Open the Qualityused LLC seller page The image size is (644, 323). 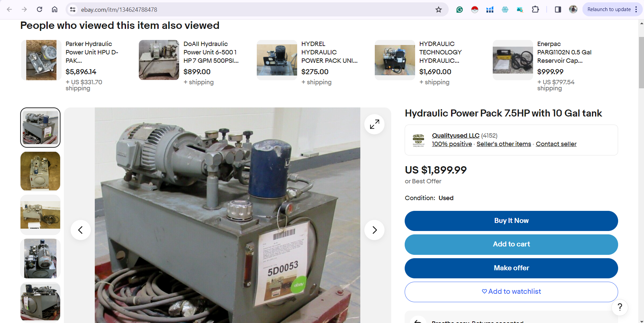pos(455,136)
